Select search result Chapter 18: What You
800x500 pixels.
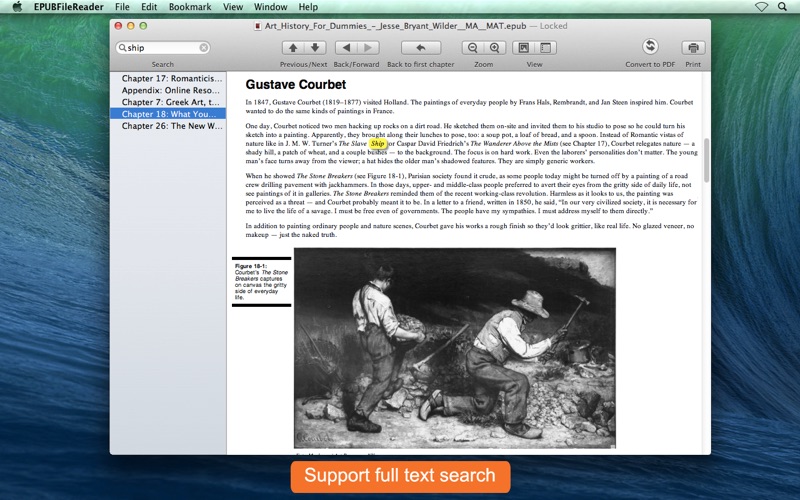coord(168,114)
